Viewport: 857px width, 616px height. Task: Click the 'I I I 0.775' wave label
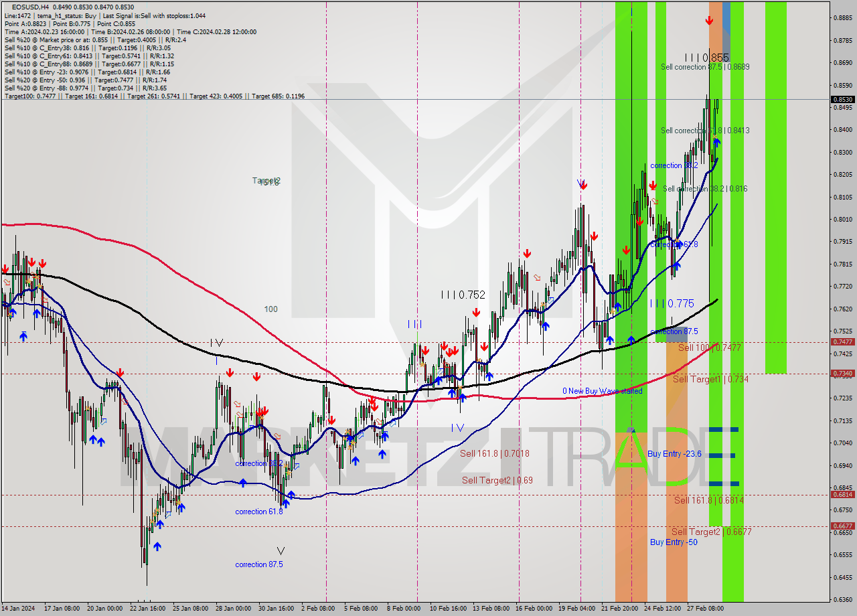click(x=672, y=303)
